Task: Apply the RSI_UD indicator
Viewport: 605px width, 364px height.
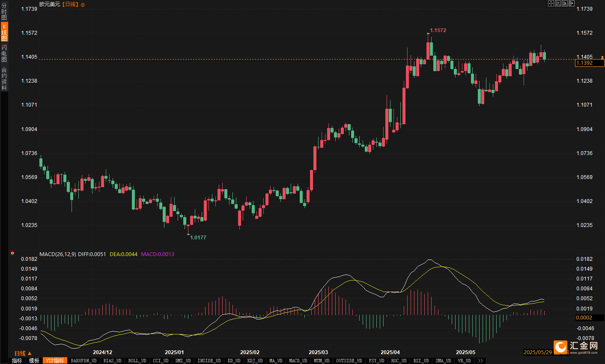Action: point(421,361)
